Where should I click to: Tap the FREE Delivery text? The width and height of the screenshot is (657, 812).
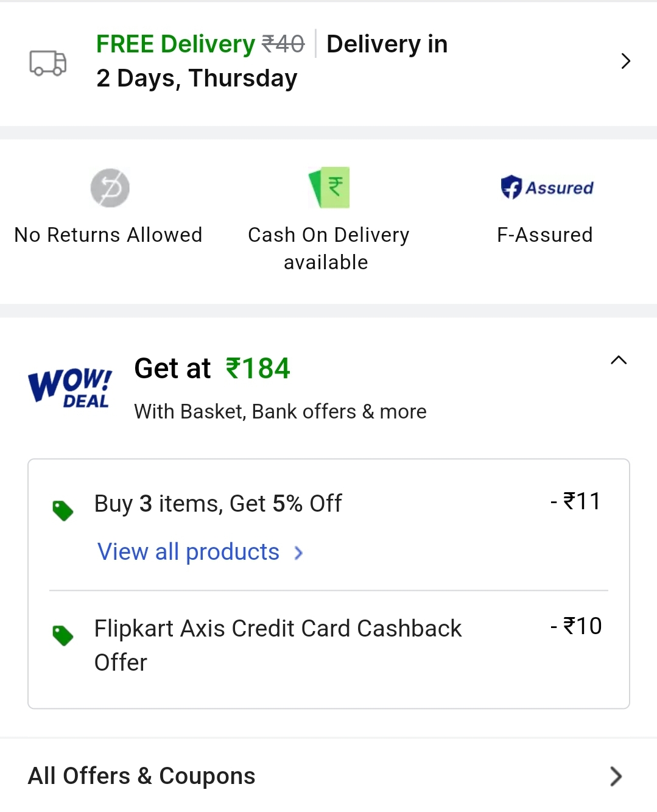(x=175, y=44)
